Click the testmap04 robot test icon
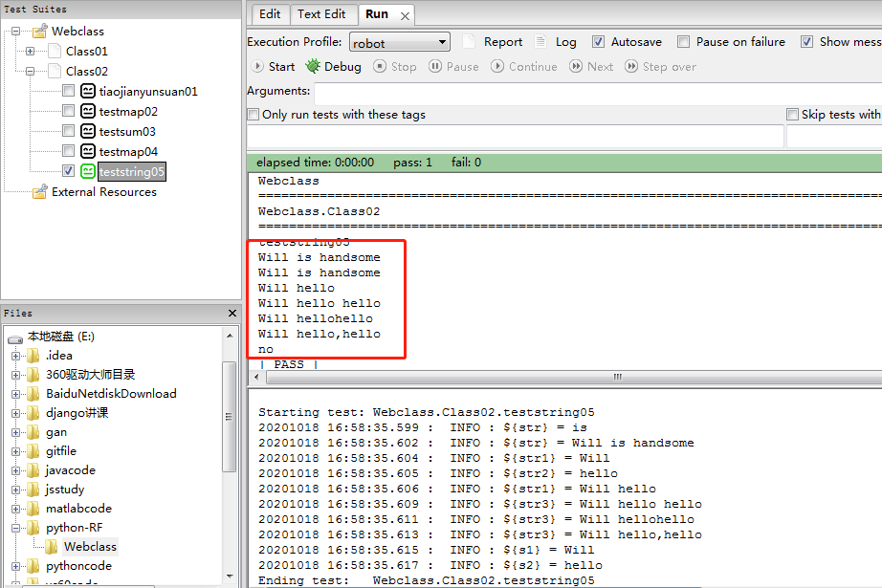882x588 pixels. pyautogui.click(x=88, y=152)
